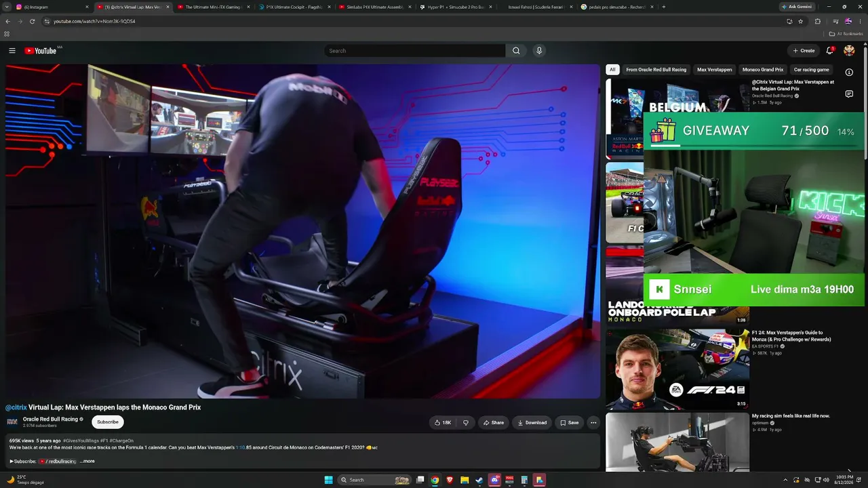This screenshot has width=868, height=488.
Task: Open Google Chrome from the taskbar
Action: 435,480
